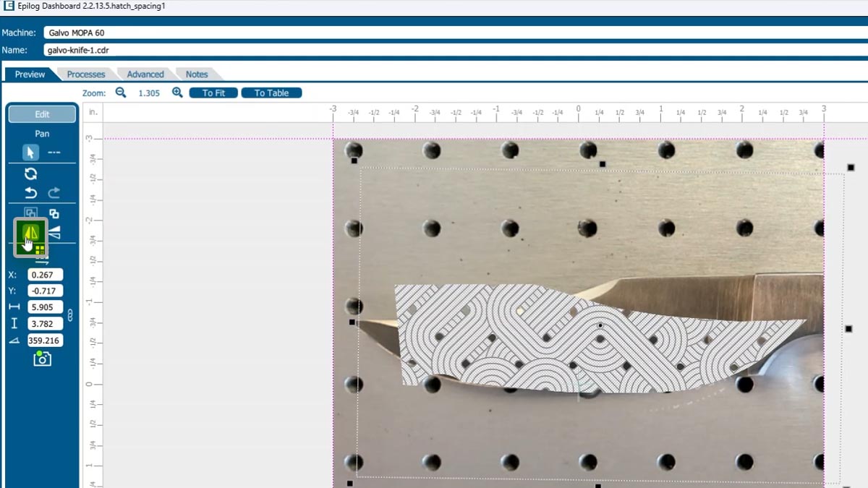This screenshot has width=868, height=488.
Task: Open the Advanced tab
Action: (145, 74)
